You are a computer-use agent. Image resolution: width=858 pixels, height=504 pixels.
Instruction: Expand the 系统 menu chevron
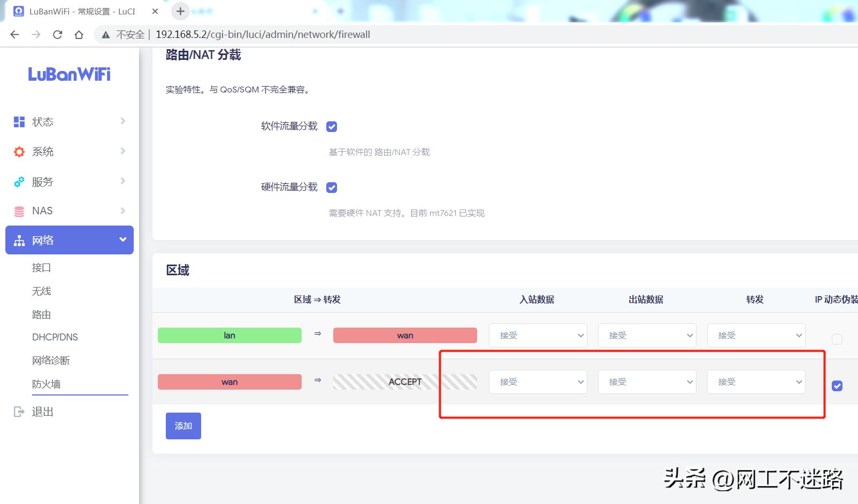(x=122, y=151)
